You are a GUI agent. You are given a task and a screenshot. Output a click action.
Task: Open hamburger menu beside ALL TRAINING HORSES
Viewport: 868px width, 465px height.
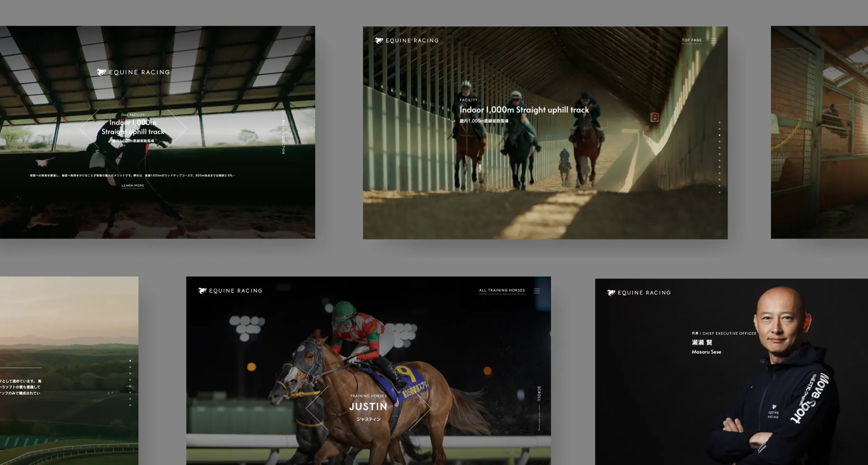pyautogui.click(x=537, y=291)
